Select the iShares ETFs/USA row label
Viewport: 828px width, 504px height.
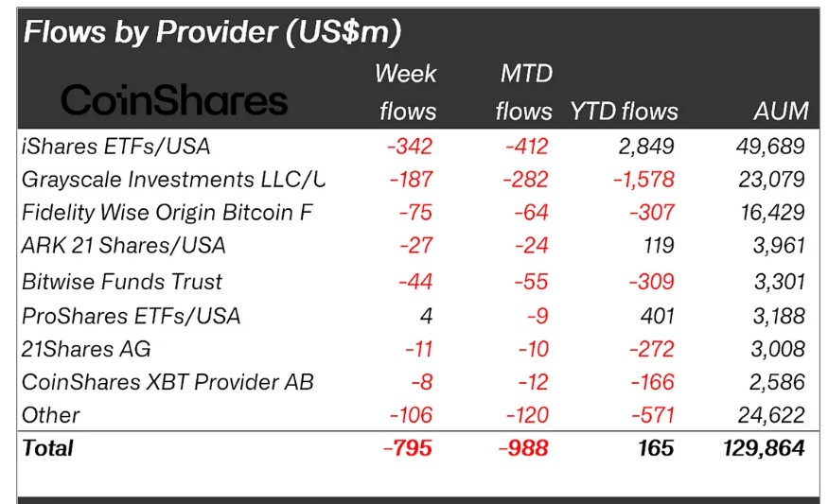click(115, 147)
